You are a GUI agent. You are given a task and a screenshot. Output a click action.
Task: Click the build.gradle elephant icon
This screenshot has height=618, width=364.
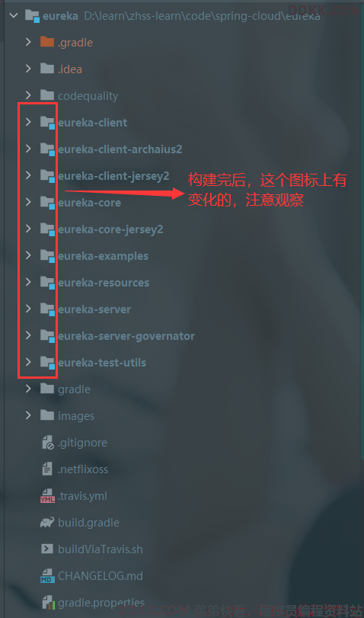coord(47,523)
